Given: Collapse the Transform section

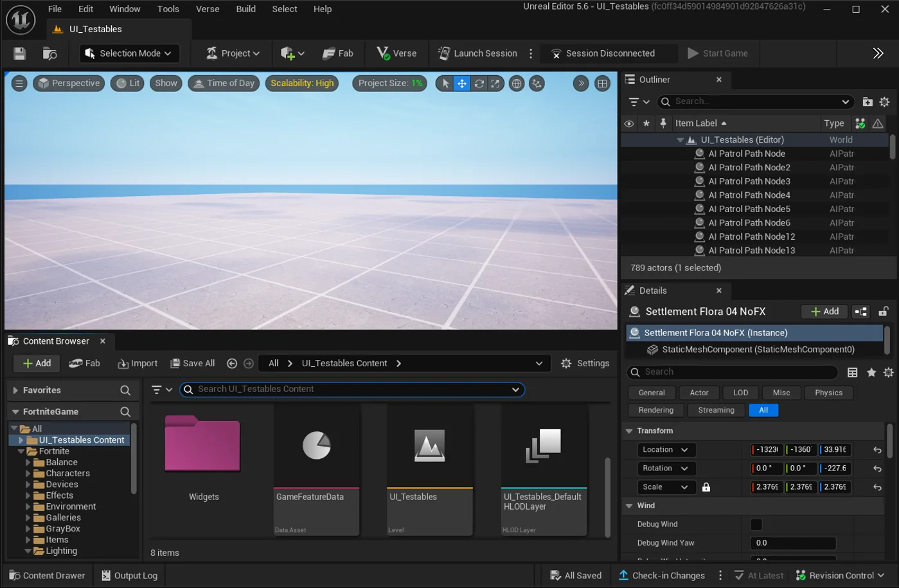Looking at the screenshot, I should pyautogui.click(x=629, y=431).
